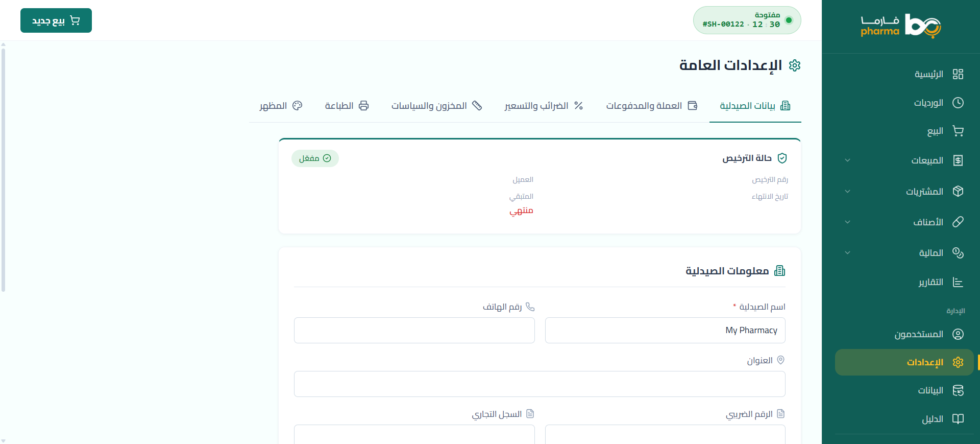The width and height of the screenshot is (980, 444).
Task: Expand the المبيعات sidebar submenu chevron
Action: 847,160
